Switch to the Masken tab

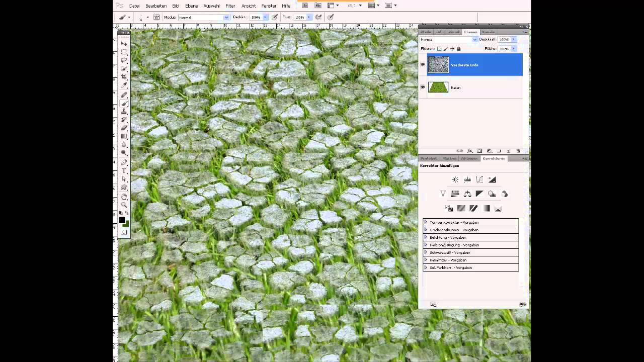pos(449,158)
